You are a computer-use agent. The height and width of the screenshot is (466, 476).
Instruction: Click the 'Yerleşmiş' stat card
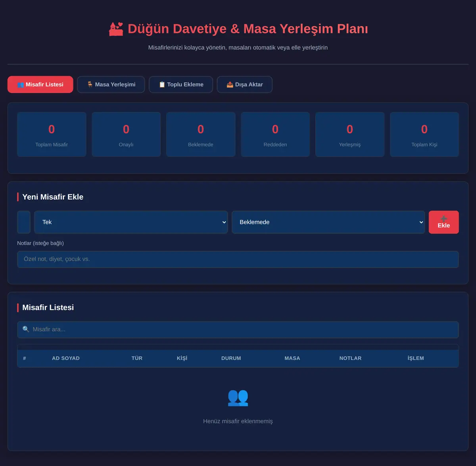coord(350,134)
